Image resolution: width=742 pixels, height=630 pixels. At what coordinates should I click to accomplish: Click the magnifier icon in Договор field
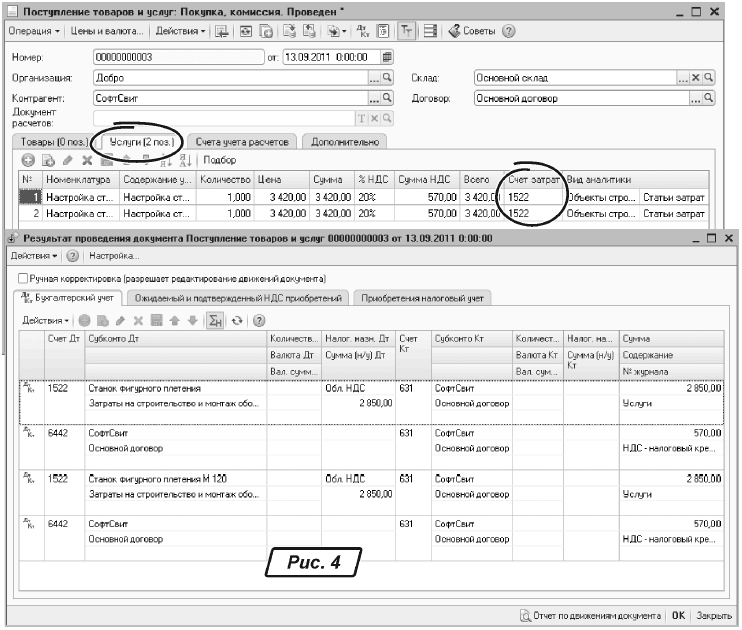(709, 99)
